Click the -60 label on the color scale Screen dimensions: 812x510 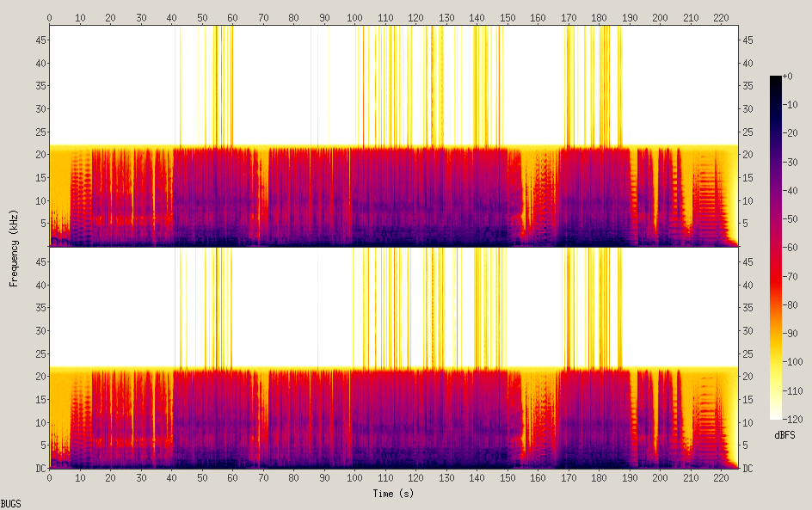[x=797, y=248]
